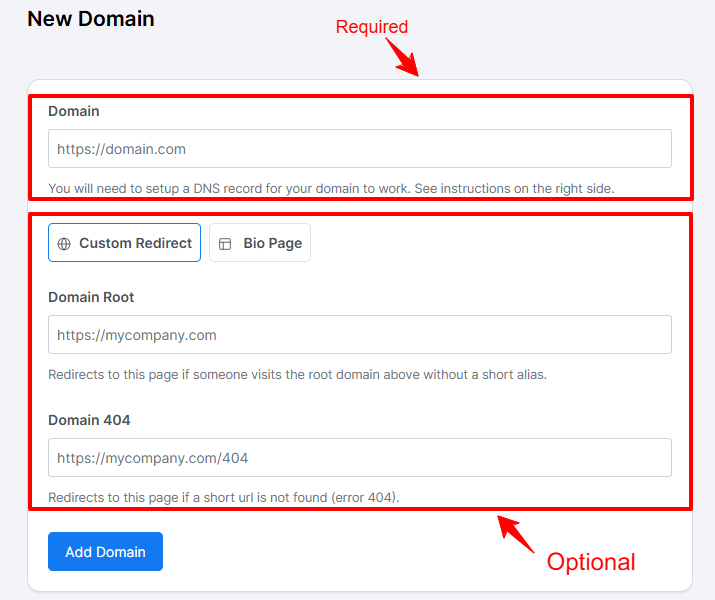Click the globe icon on Custom Redirect
715x600 pixels.
click(x=64, y=244)
